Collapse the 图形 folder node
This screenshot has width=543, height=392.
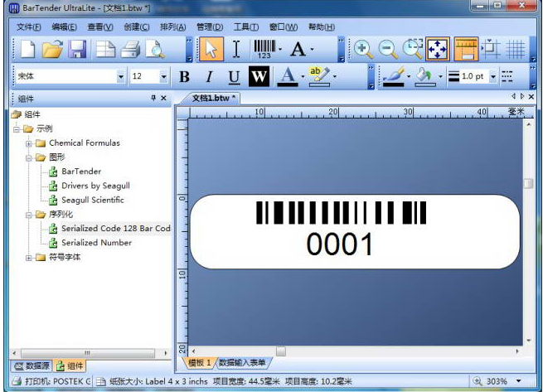click(29, 158)
